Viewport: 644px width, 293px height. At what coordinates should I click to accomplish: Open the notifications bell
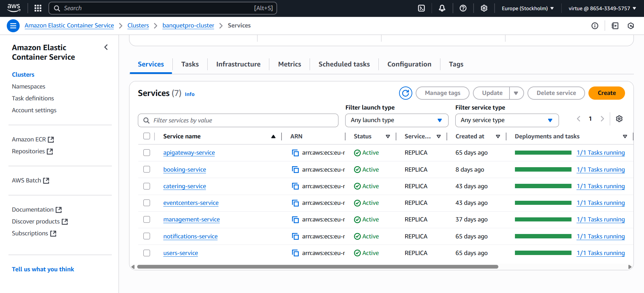click(x=442, y=8)
